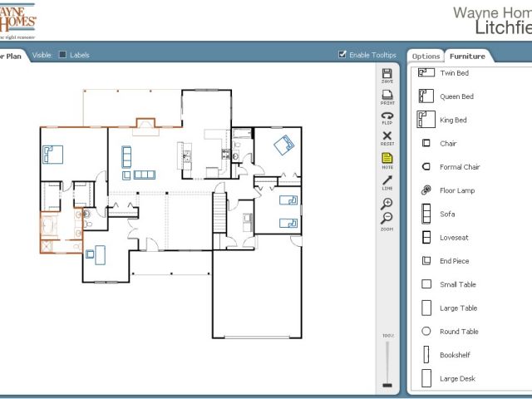Pick the King Bed furniture icon
Image resolution: width=532 pixels, height=399 pixels.
pos(426,120)
